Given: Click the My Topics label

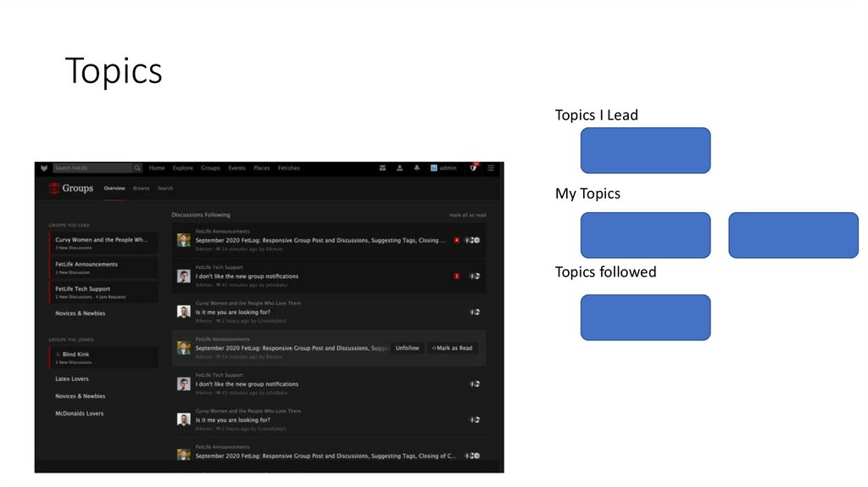Looking at the screenshot, I should click(588, 193).
